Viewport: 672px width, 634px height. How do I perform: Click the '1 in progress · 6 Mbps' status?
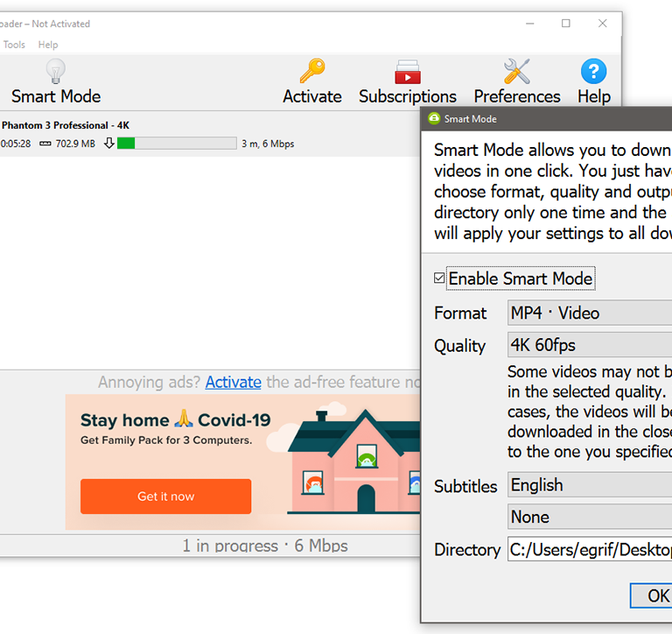265,546
